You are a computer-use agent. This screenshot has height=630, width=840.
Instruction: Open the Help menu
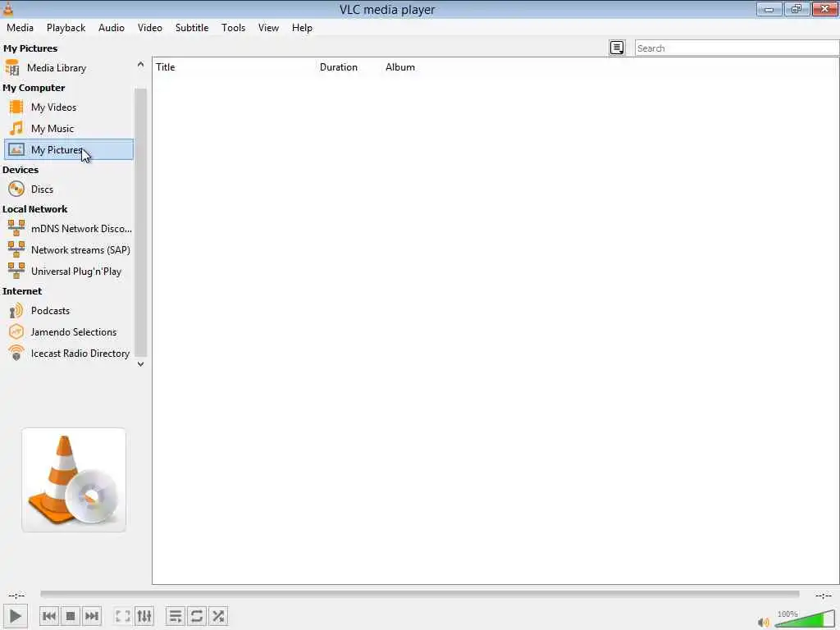302,28
